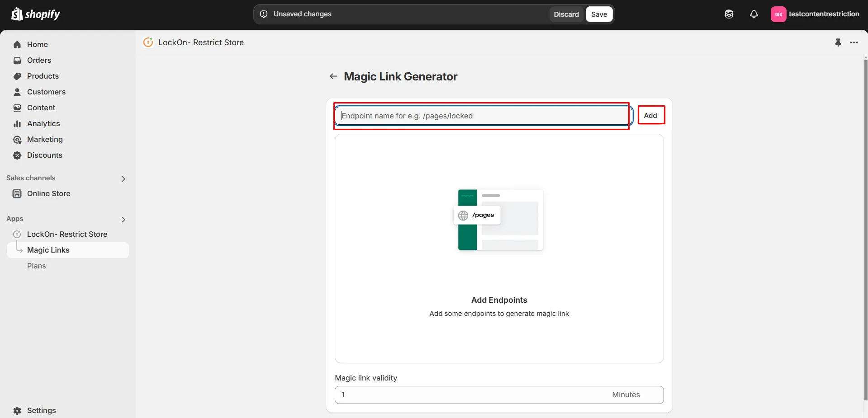868x418 pixels.
Task: Go back using the arrow beside Magic Link Generator
Action: click(333, 76)
